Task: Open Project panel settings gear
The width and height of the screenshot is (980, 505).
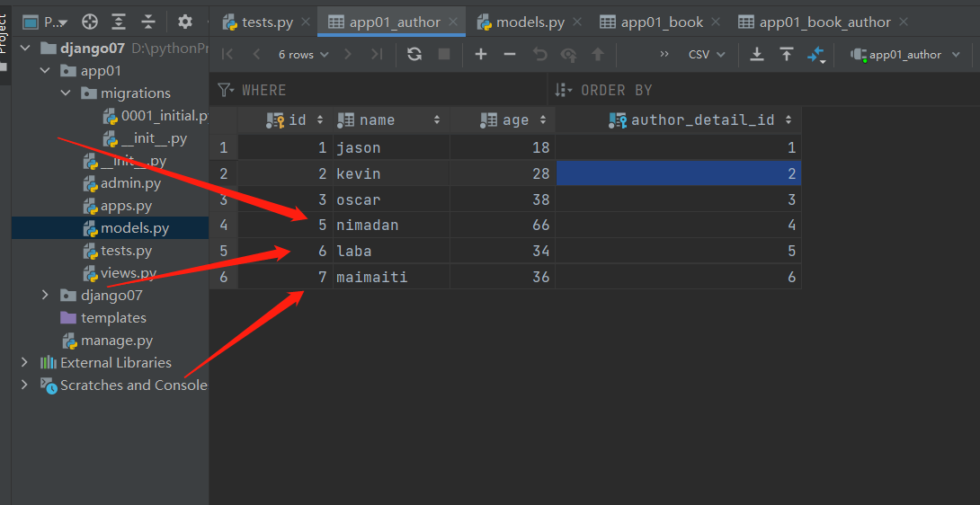Action: (x=184, y=22)
